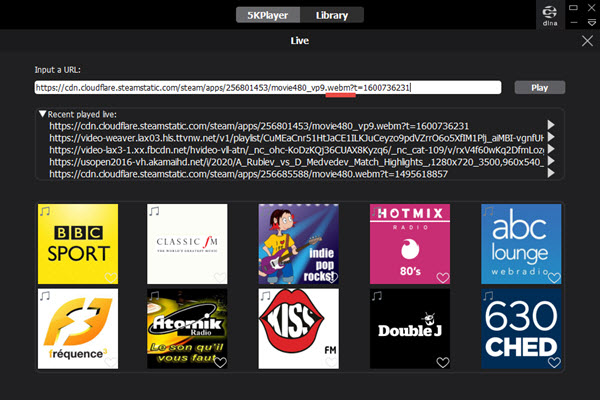
Task: Open the 630 CHED radio station
Action: point(521,329)
